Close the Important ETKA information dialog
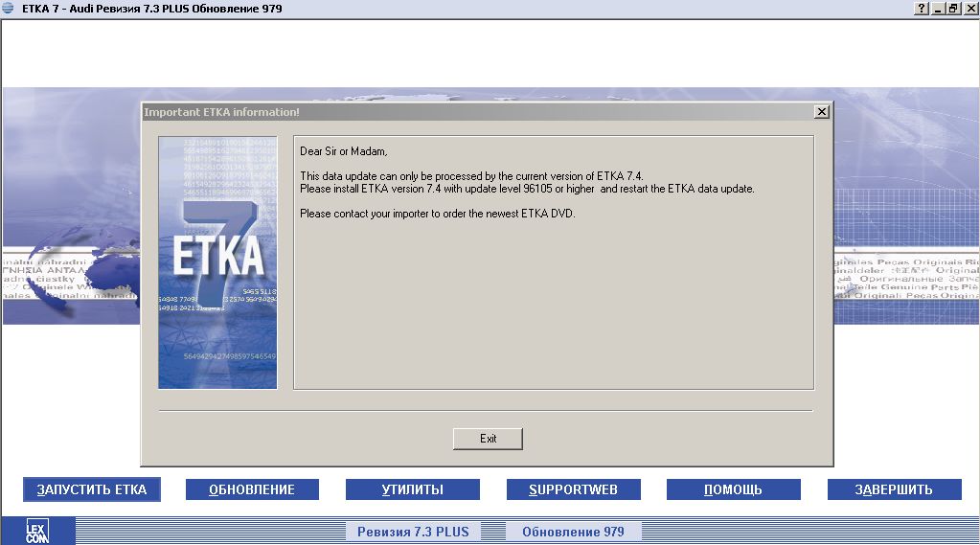This screenshot has height=545, width=980. tap(821, 112)
